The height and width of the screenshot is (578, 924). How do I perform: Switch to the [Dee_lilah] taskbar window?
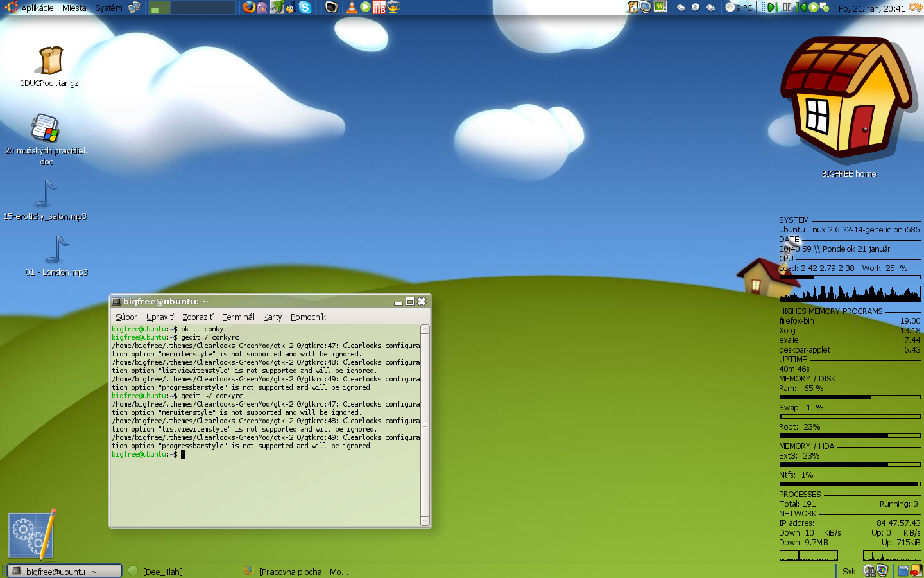pos(162,571)
